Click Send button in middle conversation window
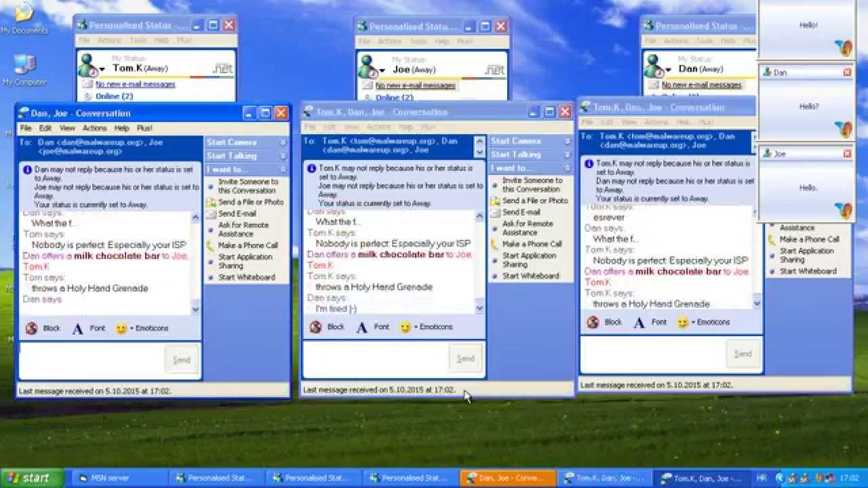This screenshot has height=488, width=868. click(x=466, y=359)
